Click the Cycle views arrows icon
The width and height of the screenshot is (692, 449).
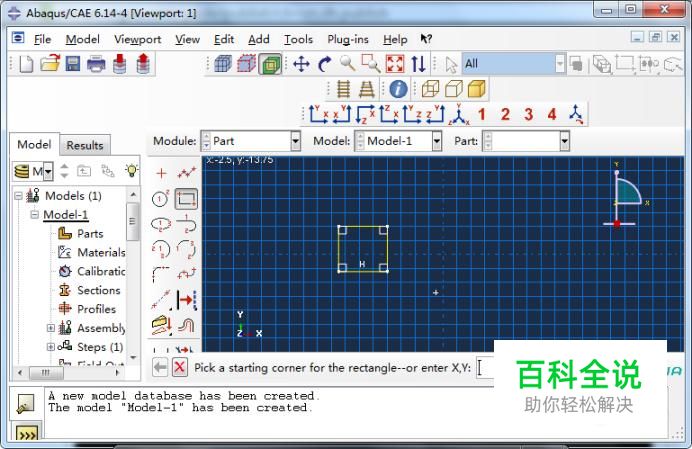coord(418,64)
